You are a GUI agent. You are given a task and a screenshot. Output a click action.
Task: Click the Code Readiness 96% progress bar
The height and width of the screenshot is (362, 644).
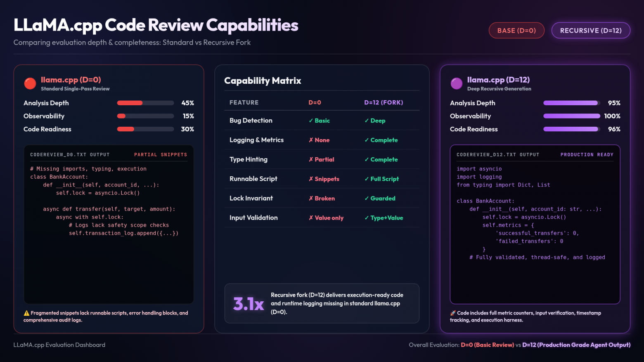pyautogui.click(x=572, y=129)
